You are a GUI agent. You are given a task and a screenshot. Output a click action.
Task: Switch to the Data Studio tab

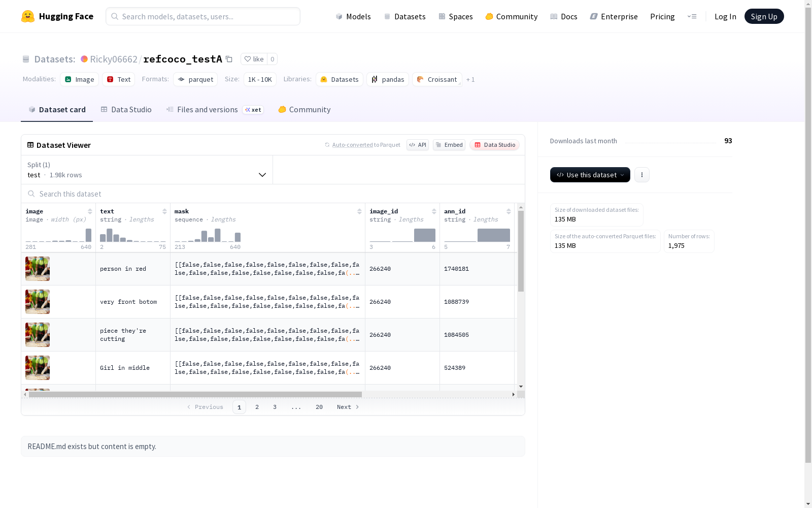point(126,110)
